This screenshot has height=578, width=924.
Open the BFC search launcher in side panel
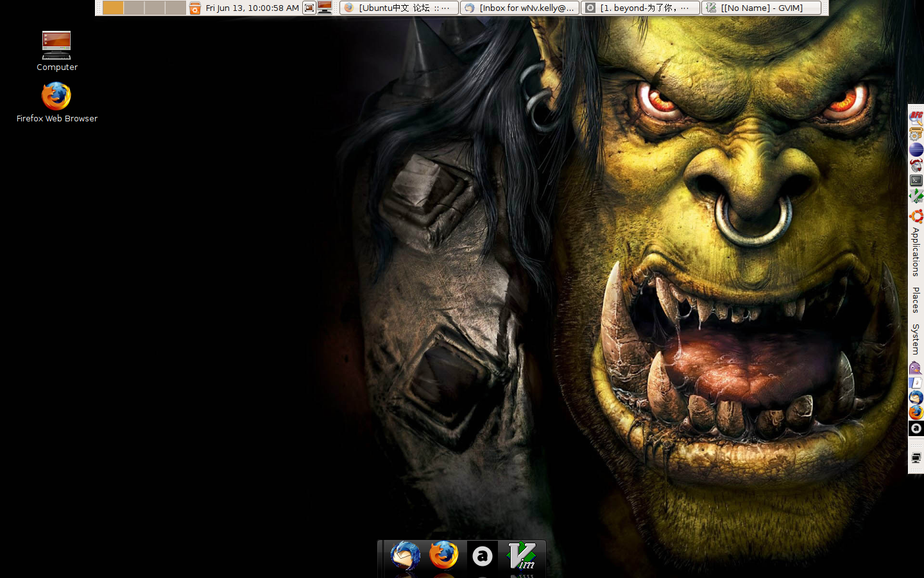click(x=916, y=118)
